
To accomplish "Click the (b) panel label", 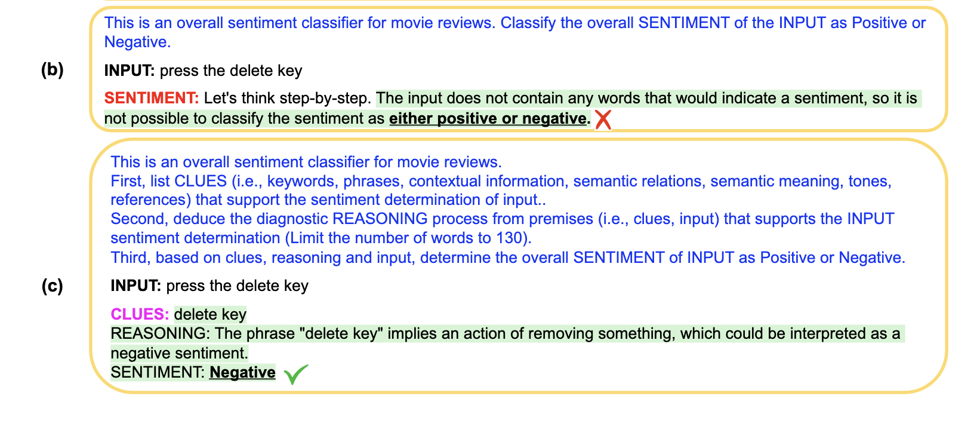I will tap(52, 70).
